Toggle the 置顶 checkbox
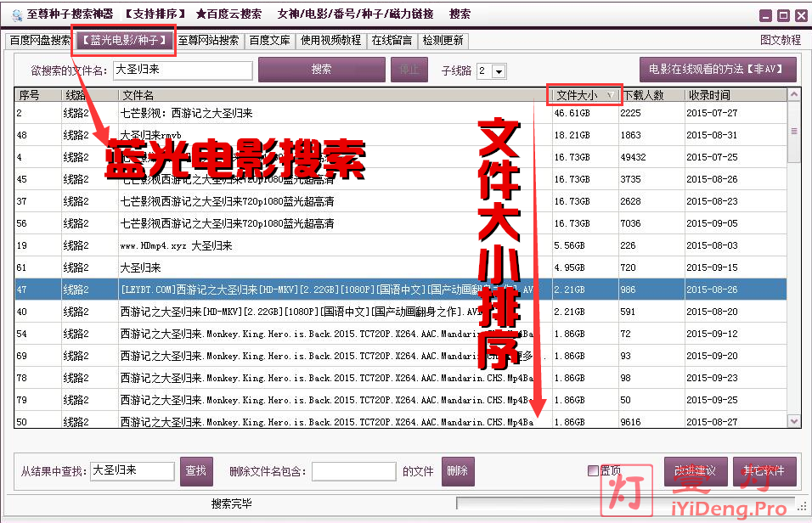 point(593,470)
